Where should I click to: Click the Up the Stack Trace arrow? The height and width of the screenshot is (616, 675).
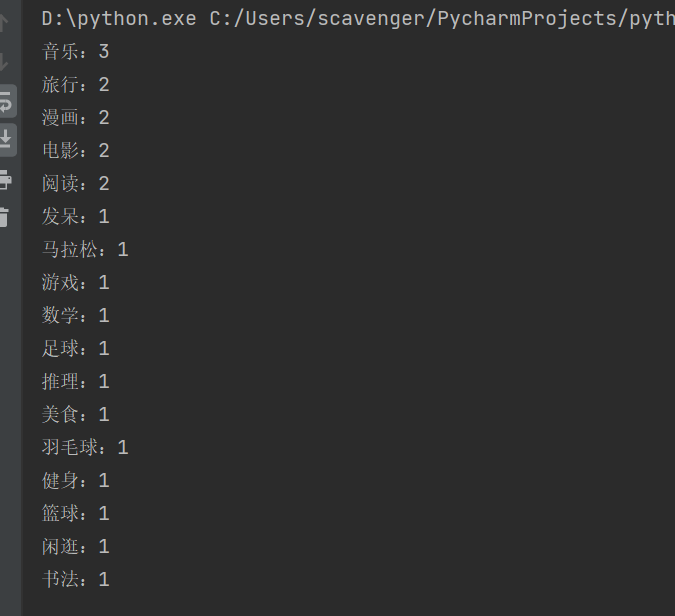point(5,24)
